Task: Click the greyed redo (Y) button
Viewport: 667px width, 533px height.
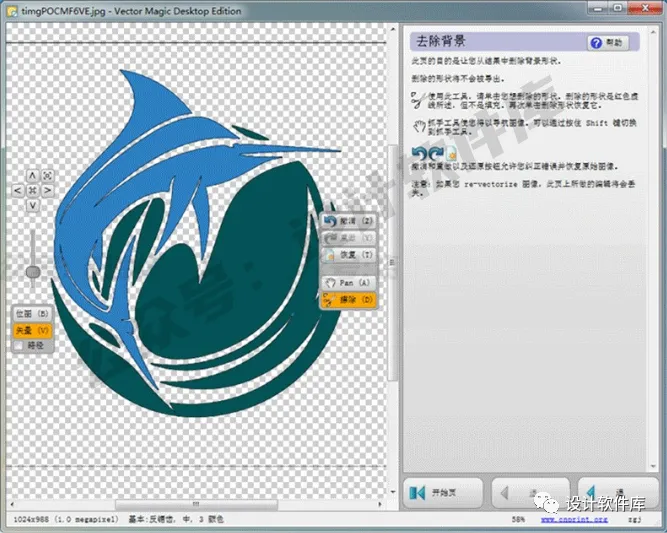Action: (348, 238)
